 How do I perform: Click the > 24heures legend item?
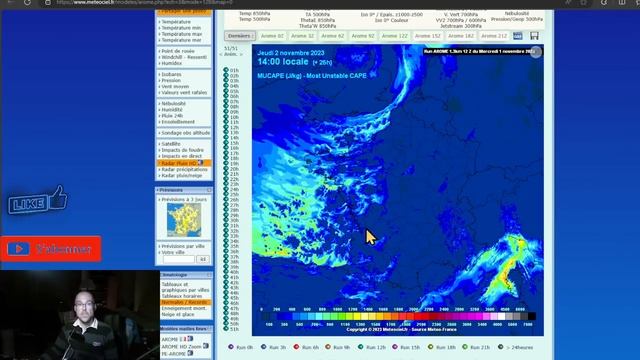click(x=515, y=347)
